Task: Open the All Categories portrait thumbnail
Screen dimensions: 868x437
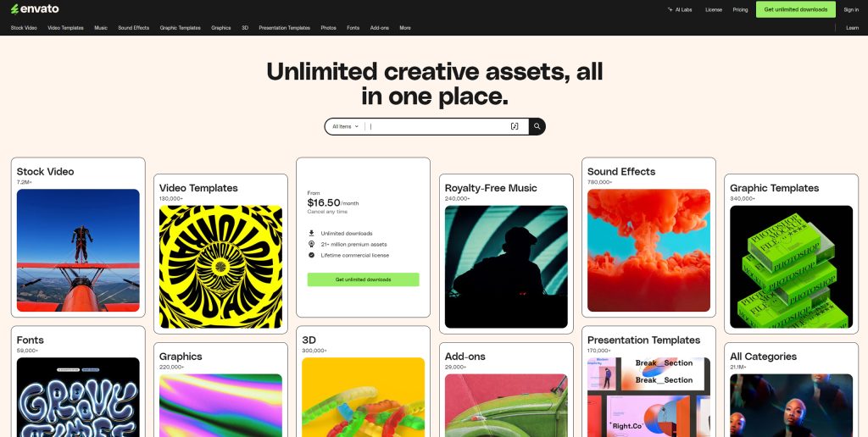Action: 792,406
